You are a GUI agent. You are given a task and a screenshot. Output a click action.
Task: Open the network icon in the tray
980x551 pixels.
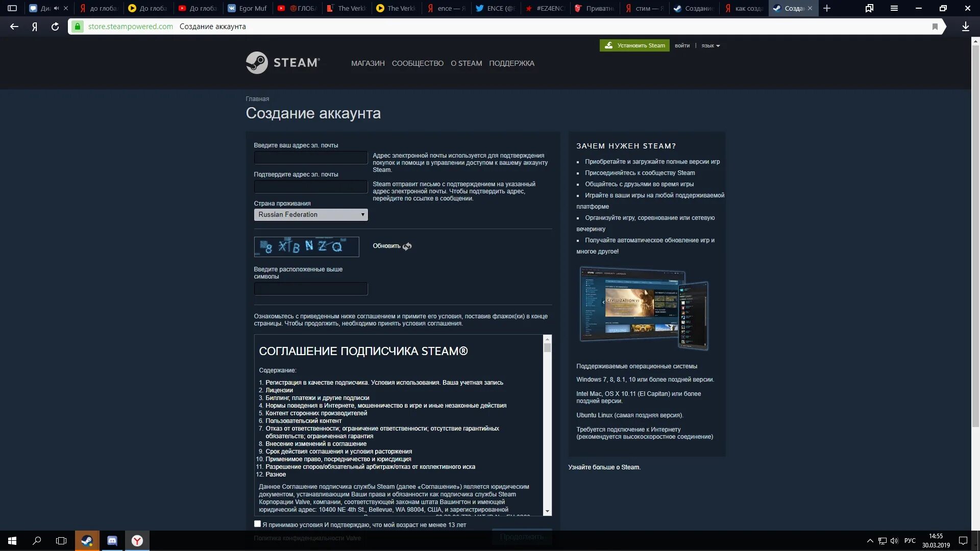(882, 541)
